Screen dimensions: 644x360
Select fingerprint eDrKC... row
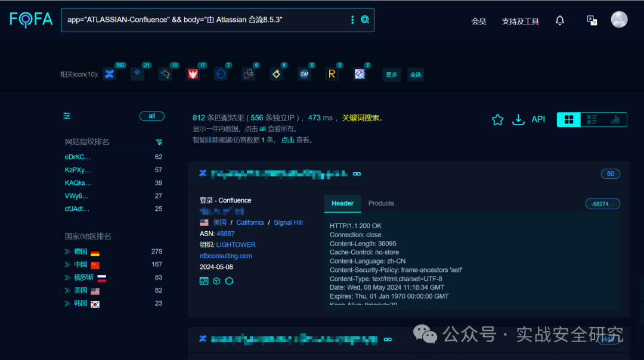click(x=113, y=157)
